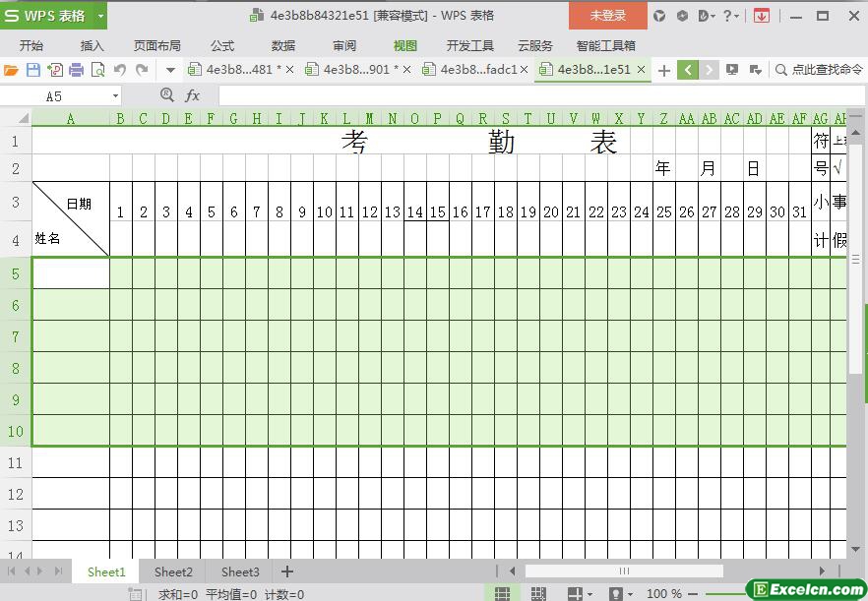The height and width of the screenshot is (601, 868).
Task: Add a new sheet with plus icon
Action: coord(287,571)
